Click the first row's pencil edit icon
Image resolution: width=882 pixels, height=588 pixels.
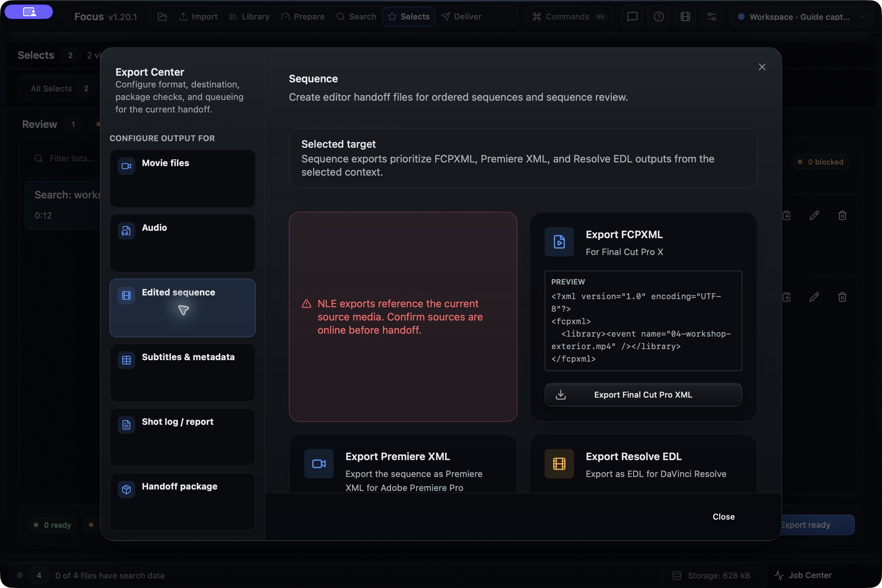click(x=814, y=215)
